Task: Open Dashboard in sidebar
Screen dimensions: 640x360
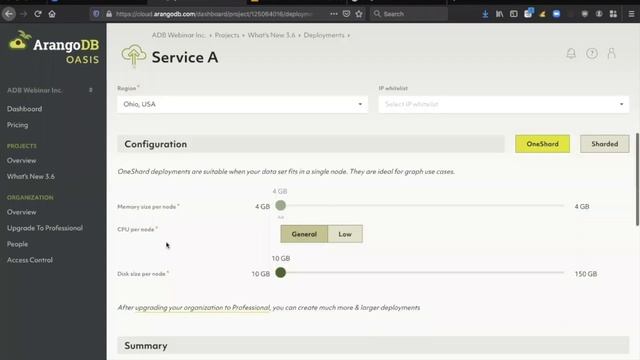Action: pos(24,109)
